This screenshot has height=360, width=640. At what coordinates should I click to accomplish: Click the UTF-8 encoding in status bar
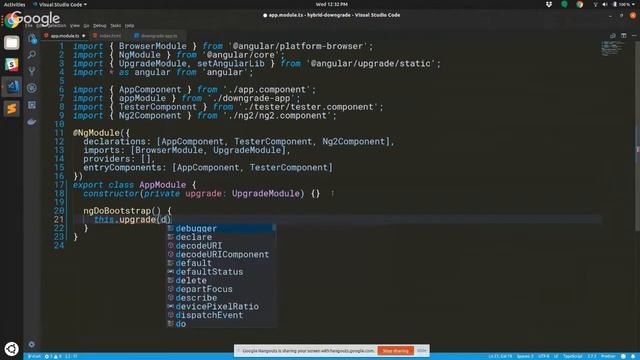[x=544, y=356]
